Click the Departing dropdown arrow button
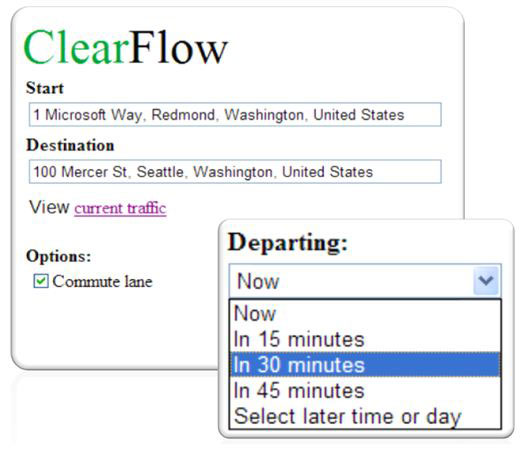This screenshot has height=451, width=527. pyautogui.click(x=486, y=281)
